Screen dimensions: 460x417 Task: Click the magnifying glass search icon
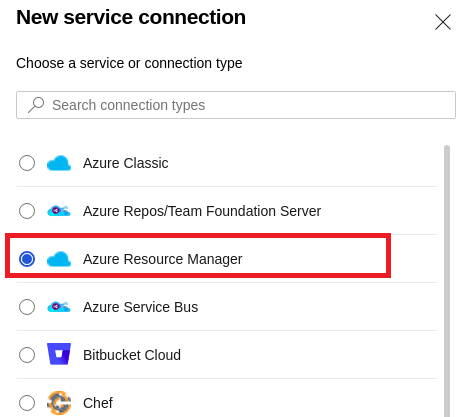[x=36, y=105]
